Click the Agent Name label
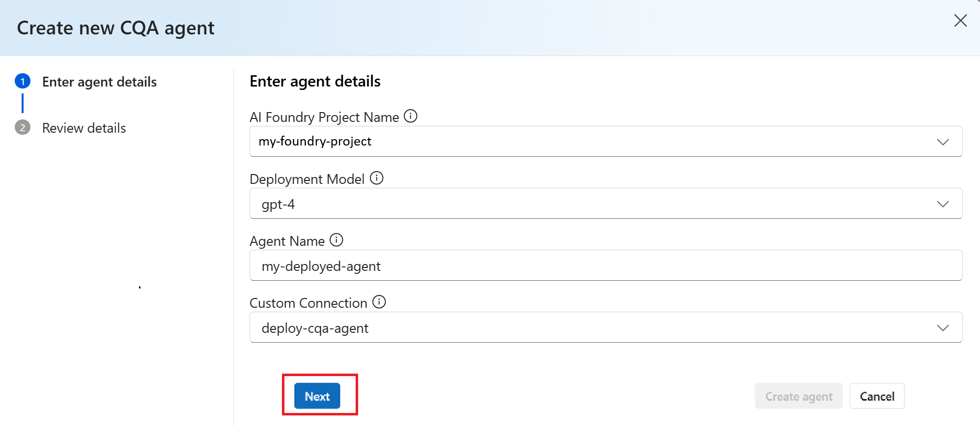This screenshot has width=980, height=440. coord(287,241)
